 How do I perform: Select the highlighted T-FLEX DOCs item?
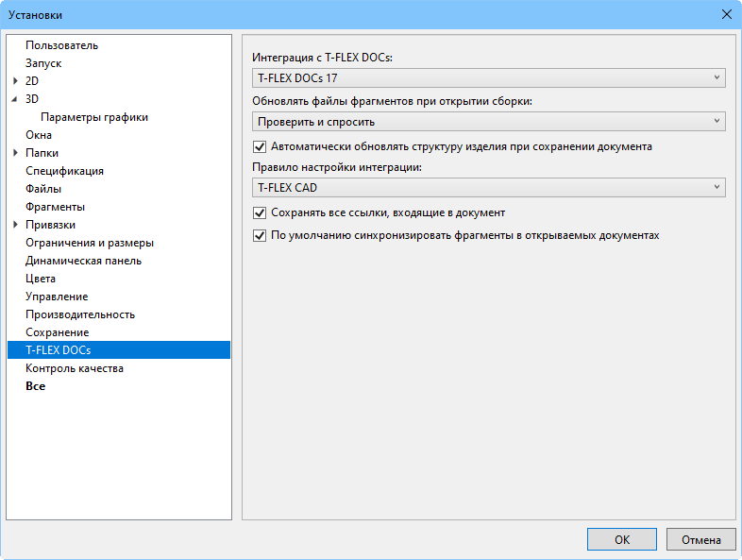click(119, 349)
